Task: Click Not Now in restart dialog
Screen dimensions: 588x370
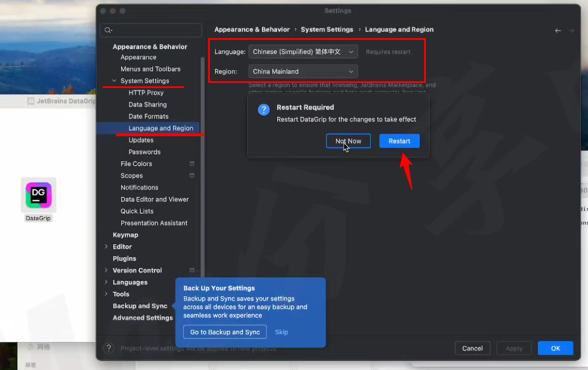Action: [x=348, y=141]
